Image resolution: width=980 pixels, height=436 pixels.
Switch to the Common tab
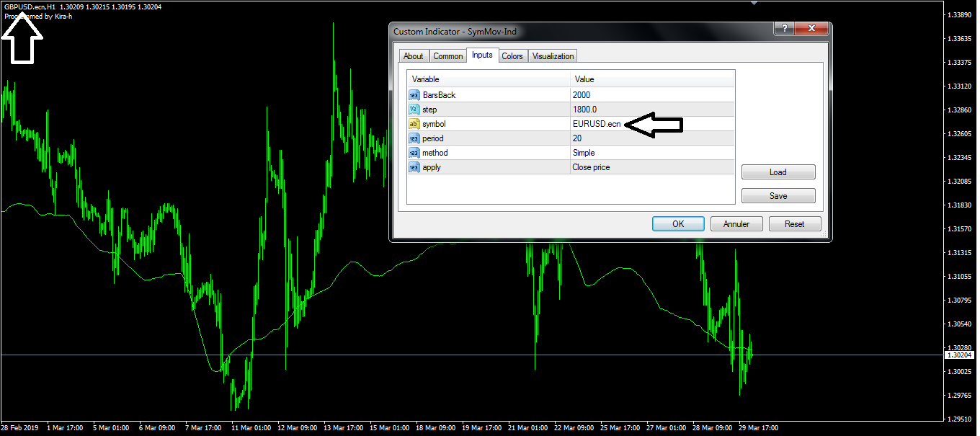[x=447, y=56]
